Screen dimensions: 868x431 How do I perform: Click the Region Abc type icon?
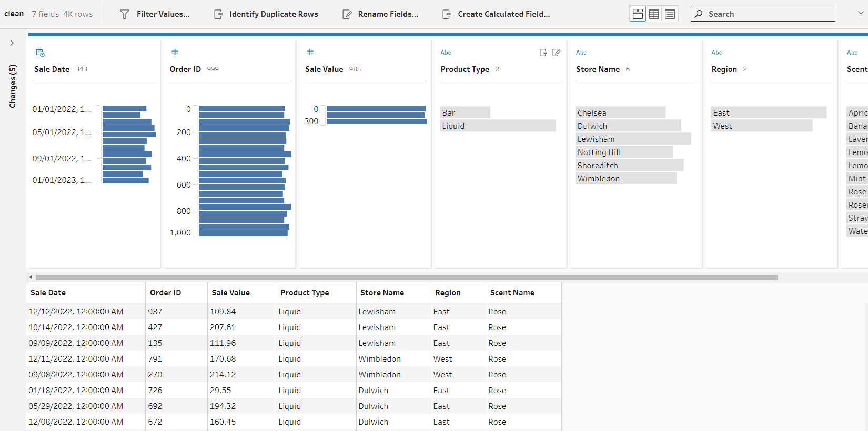pos(716,53)
